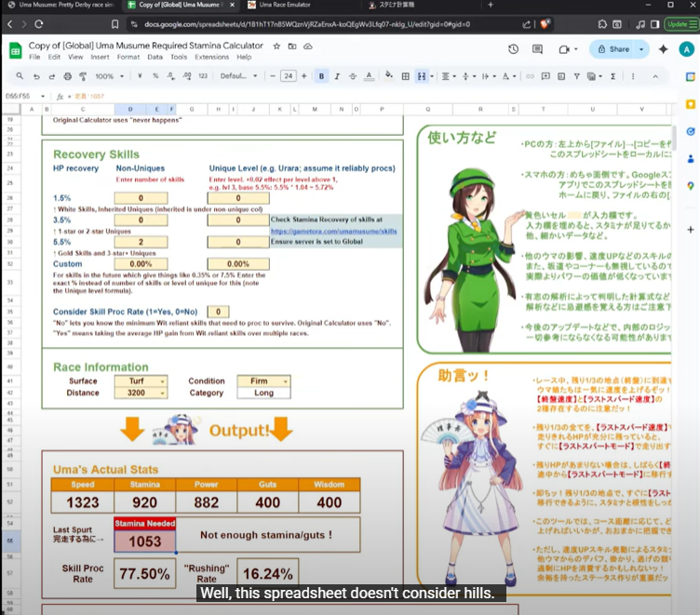Screen dimensions: 700x615
Task: Open the Format menu
Action: pos(128,57)
